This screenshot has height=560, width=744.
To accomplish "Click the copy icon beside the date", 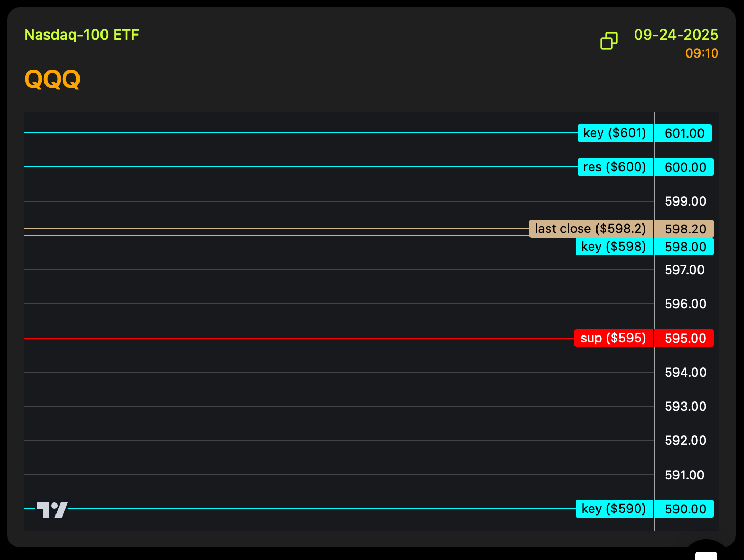I will pyautogui.click(x=608, y=41).
